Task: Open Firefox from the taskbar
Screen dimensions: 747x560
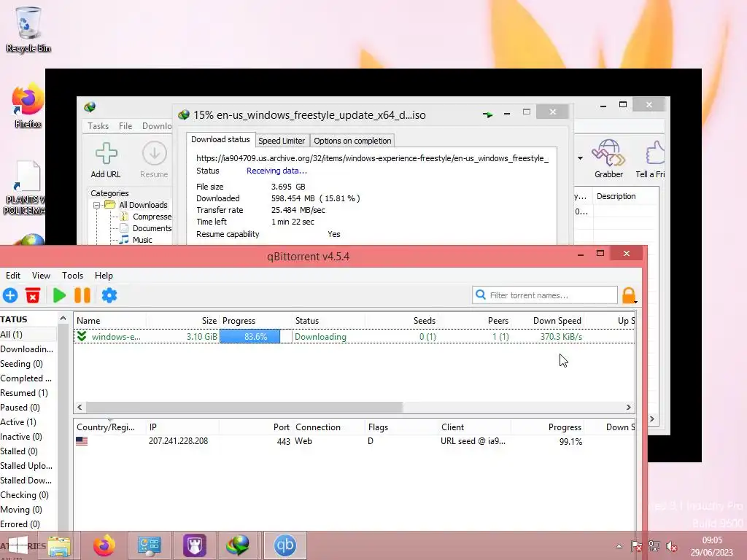Action: (104, 545)
